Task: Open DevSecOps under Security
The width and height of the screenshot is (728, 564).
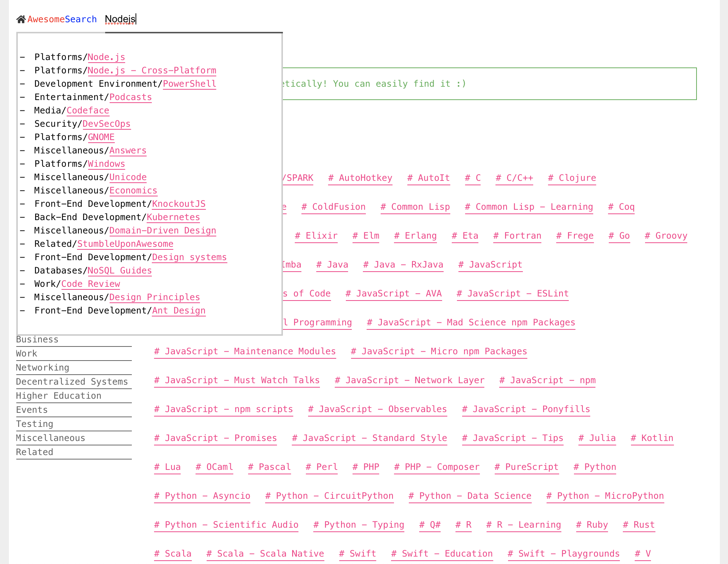Action: [x=106, y=123]
